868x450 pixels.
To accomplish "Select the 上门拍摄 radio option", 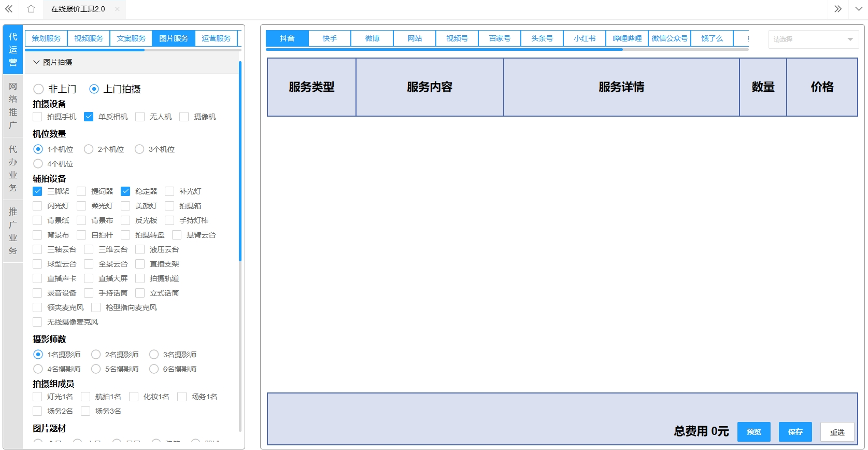I will [x=94, y=89].
